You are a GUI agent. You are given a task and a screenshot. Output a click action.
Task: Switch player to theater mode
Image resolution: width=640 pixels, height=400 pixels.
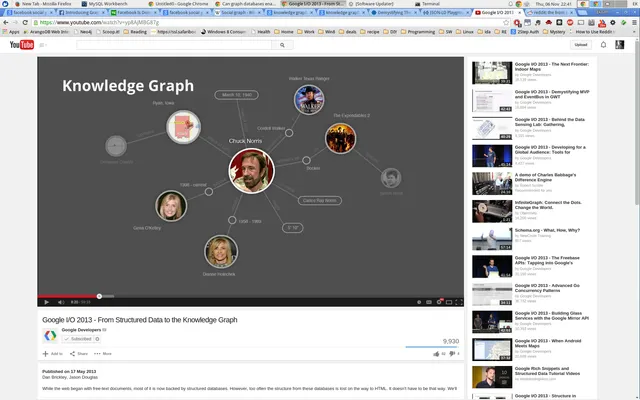pyautogui.click(x=449, y=302)
